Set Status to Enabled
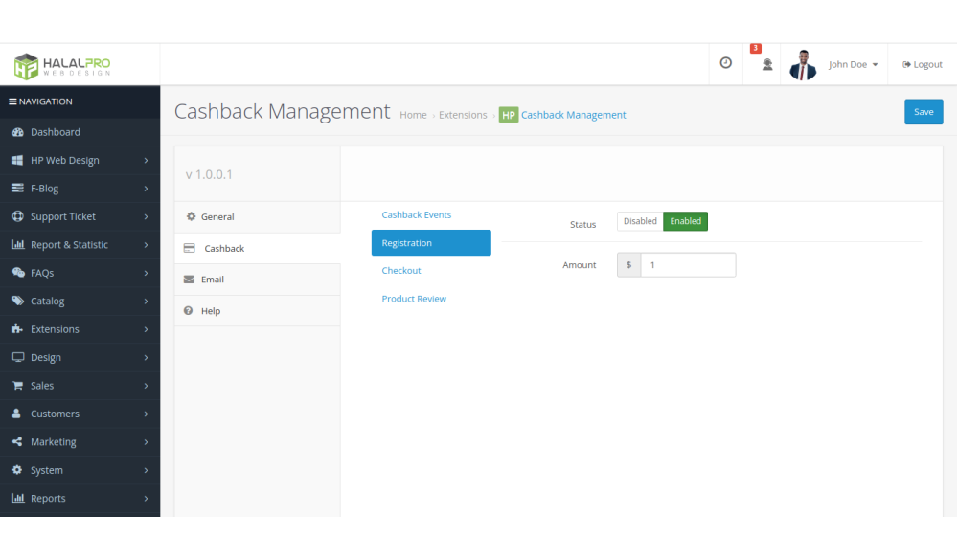The height and width of the screenshot is (560, 958). tap(685, 221)
